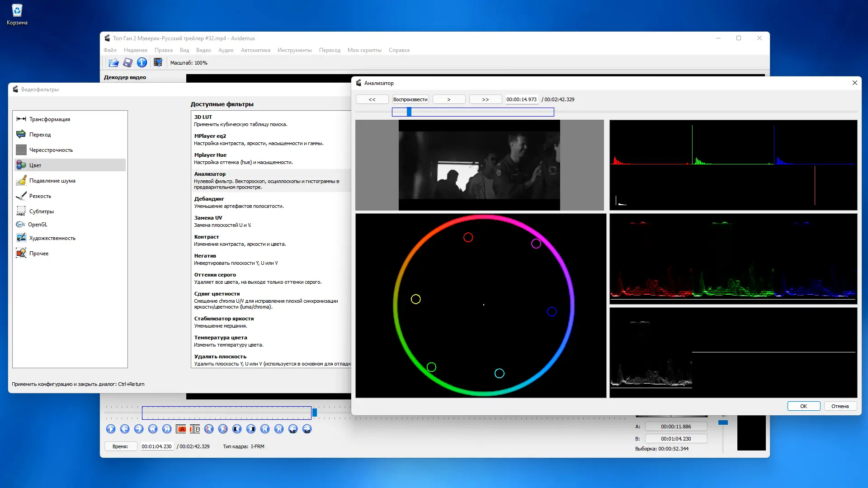Click the Save video floppy icon

click(x=127, y=63)
